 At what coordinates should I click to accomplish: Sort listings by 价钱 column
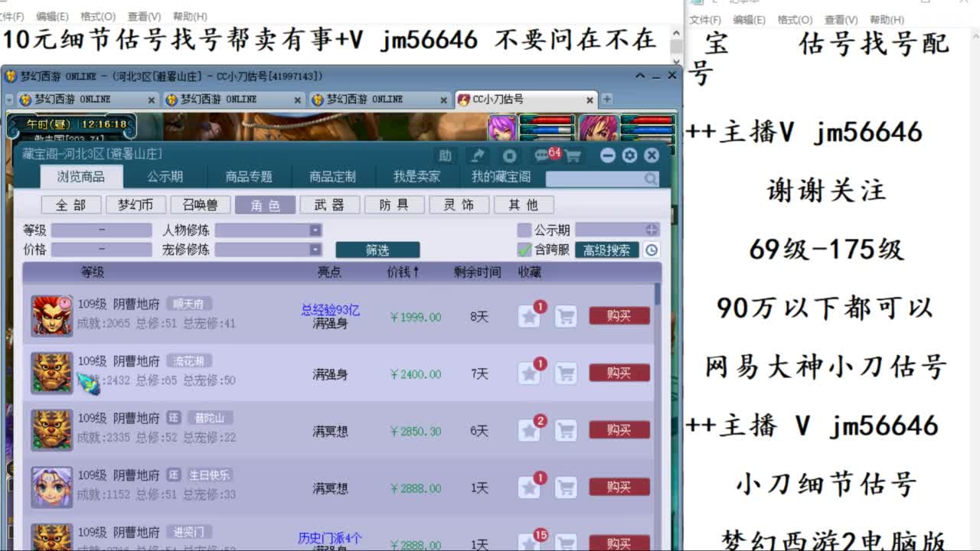[403, 272]
